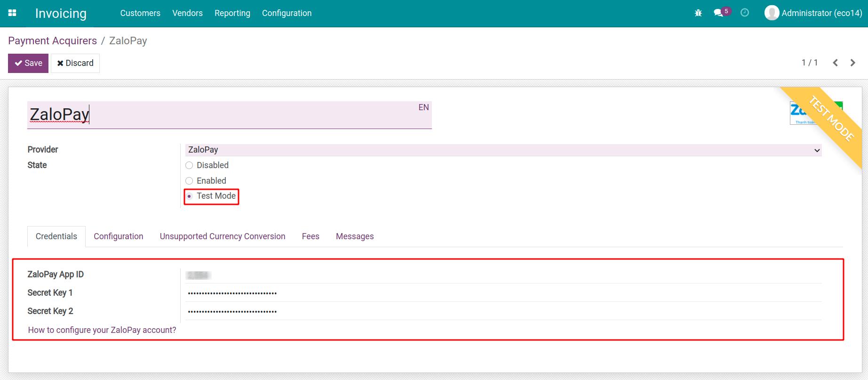
Task: Go to previous record arrow
Action: (836, 63)
